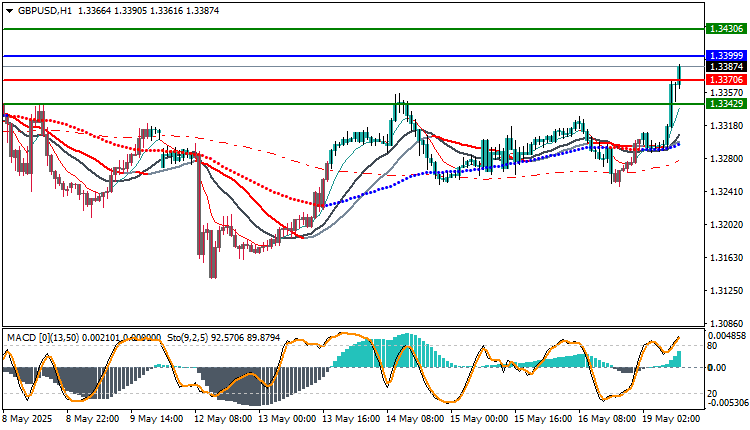Click the 8 May 2025 date label
750x430 pixels.
(28, 419)
